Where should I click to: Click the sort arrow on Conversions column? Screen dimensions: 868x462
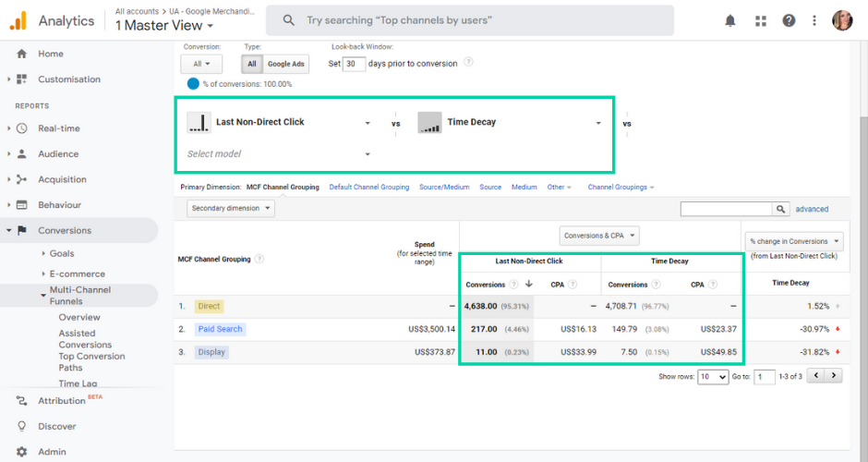pyautogui.click(x=529, y=284)
